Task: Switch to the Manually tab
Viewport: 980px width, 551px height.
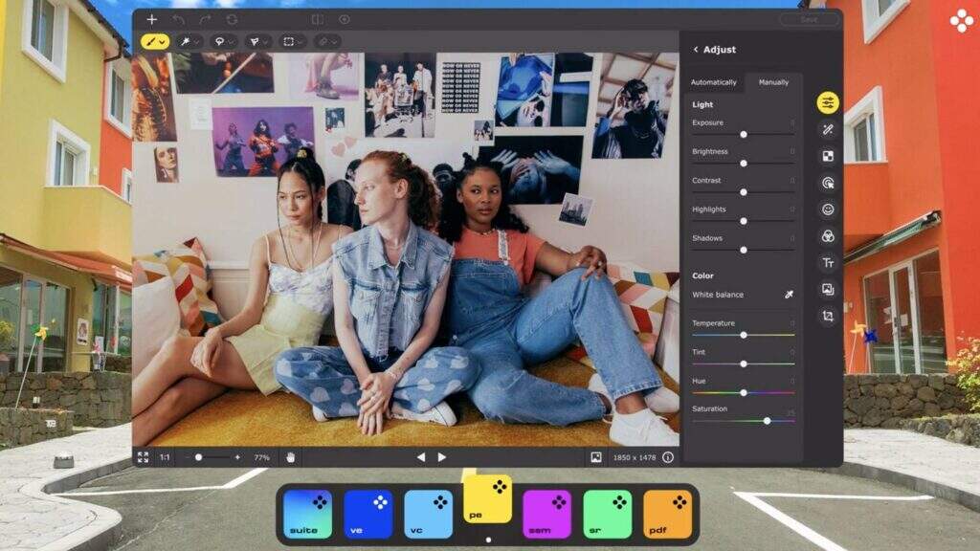Action: [x=773, y=82]
